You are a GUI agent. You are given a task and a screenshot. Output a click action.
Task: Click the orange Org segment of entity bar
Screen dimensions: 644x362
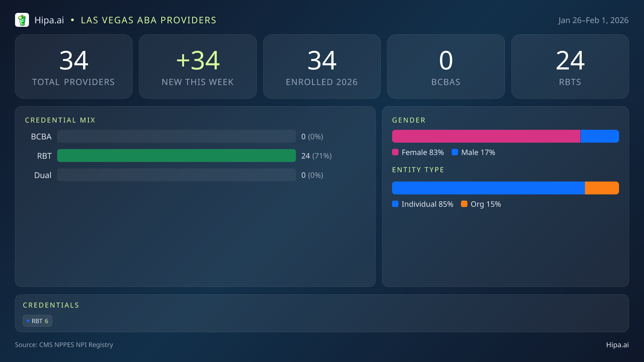602,188
